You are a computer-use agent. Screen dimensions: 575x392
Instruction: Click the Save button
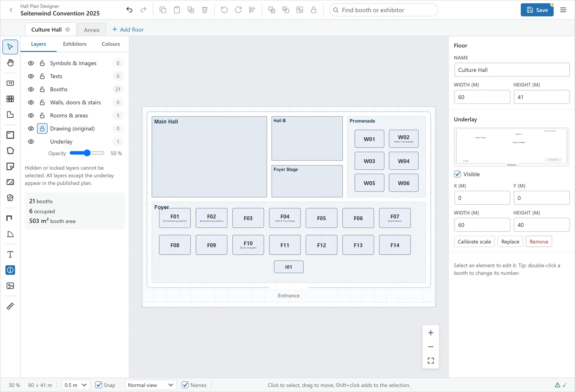coord(537,10)
